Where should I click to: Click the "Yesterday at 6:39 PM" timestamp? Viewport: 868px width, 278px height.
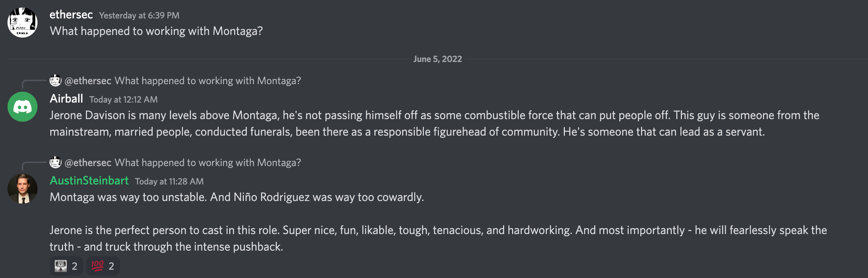point(139,15)
